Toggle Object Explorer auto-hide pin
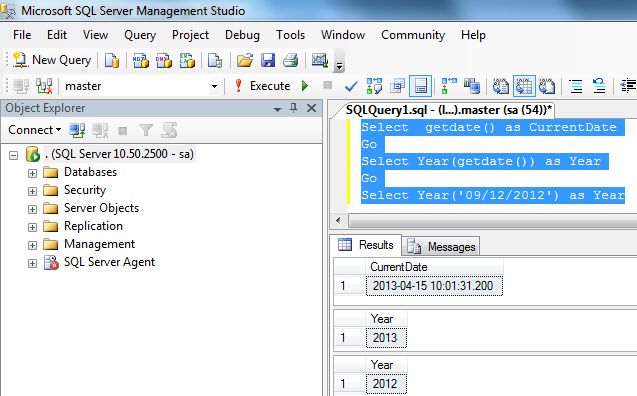637x396 pixels. pos(293,108)
